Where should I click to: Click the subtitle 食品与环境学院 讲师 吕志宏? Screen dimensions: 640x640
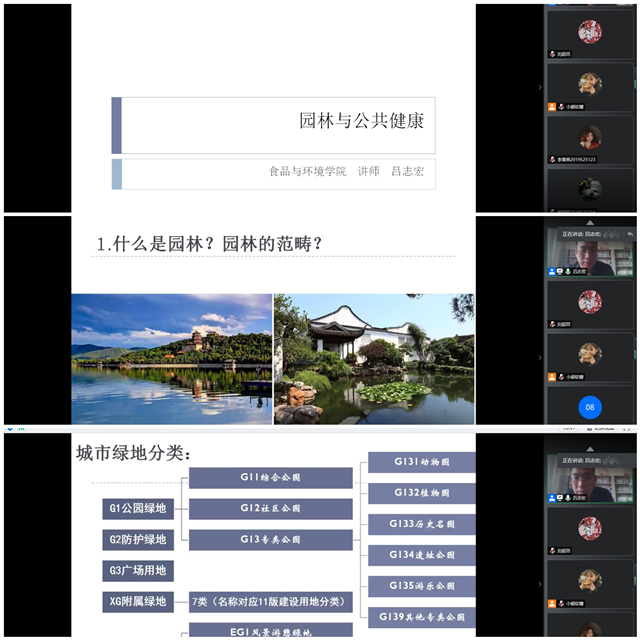[346, 171]
